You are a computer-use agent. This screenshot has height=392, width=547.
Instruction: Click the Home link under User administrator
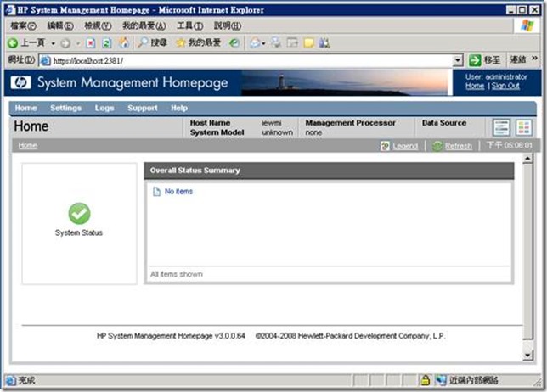pos(475,86)
